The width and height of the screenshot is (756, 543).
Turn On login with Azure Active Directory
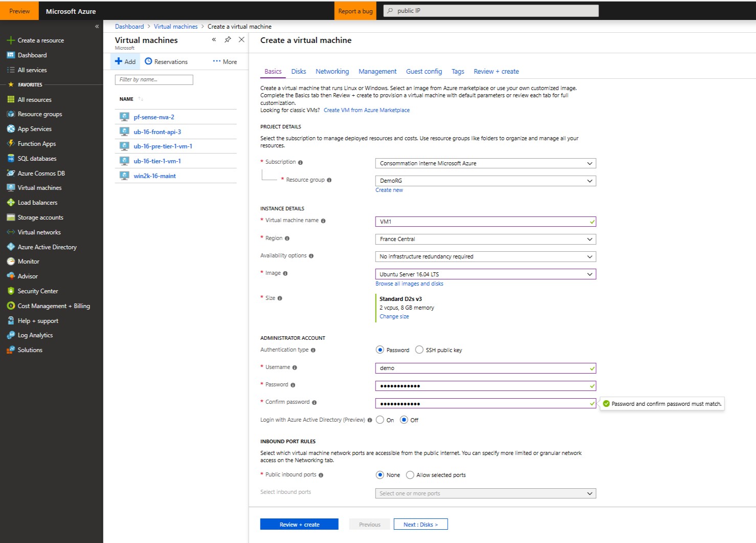point(380,420)
